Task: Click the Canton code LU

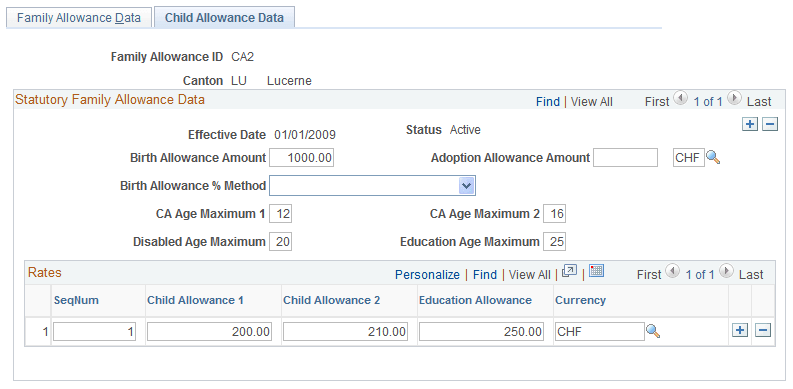Action: pos(239,81)
